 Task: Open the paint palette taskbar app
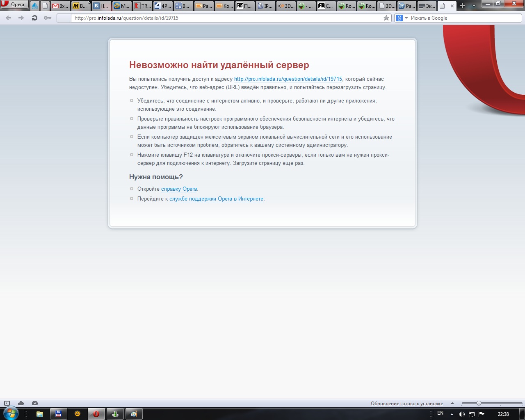134,414
